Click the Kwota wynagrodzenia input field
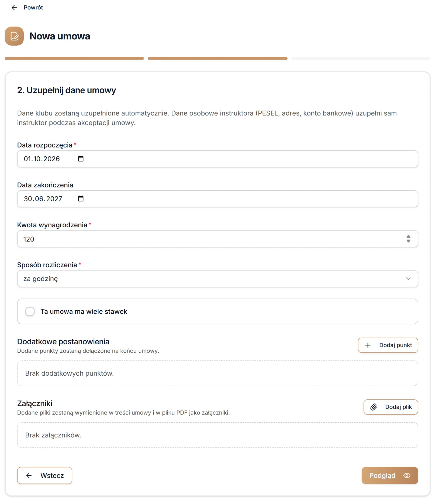The width and height of the screenshot is (442, 504). tap(217, 239)
